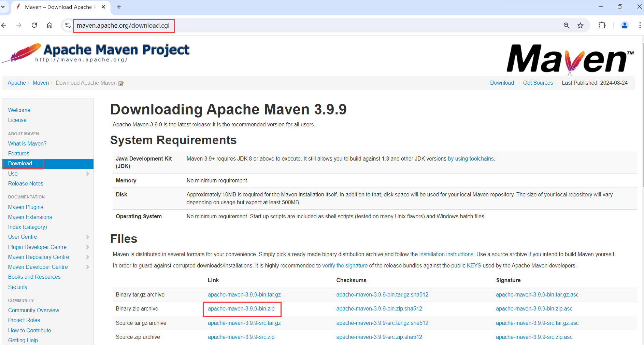Screen dimensions: 644x345
Task: Expand the Plugin Developer Centre arrow
Action: click(x=88, y=247)
